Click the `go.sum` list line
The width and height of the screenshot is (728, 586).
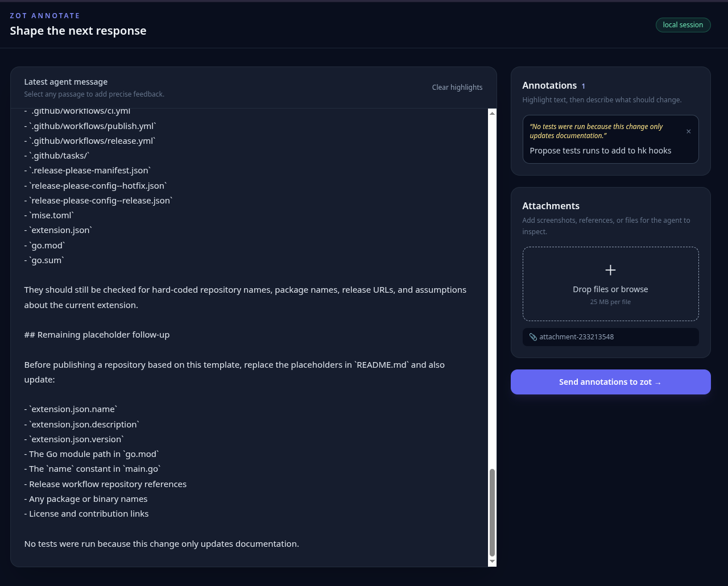(x=44, y=260)
